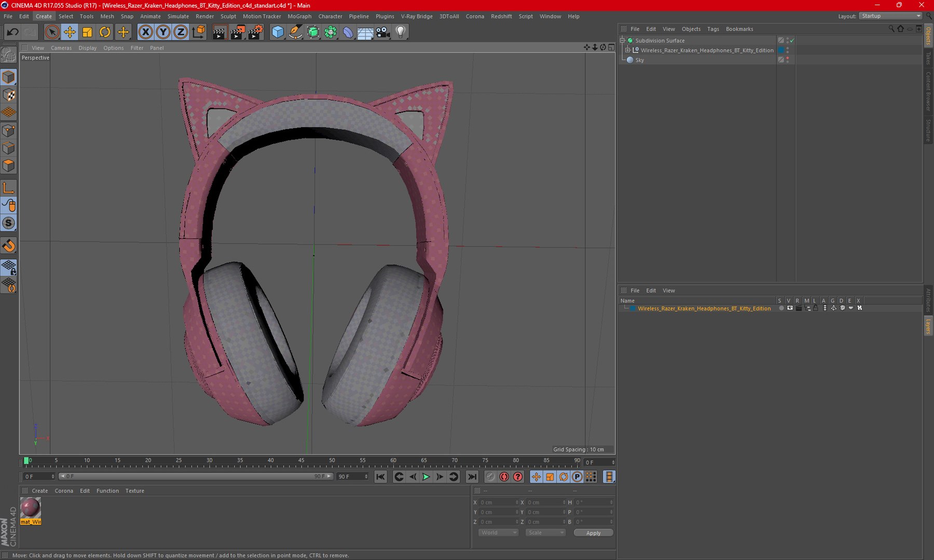Toggle viewport maximize icon

(x=611, y=47)
